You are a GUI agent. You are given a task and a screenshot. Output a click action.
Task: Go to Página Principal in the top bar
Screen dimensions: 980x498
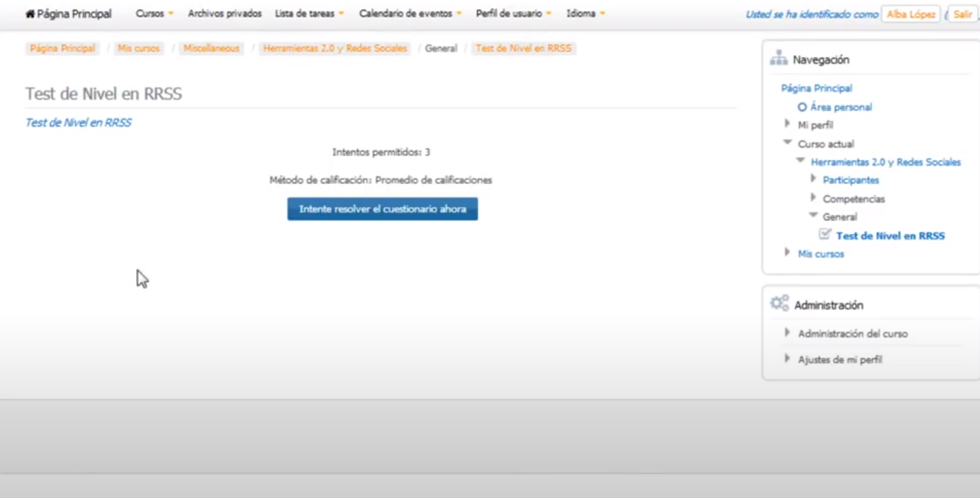tap(74, 14)
